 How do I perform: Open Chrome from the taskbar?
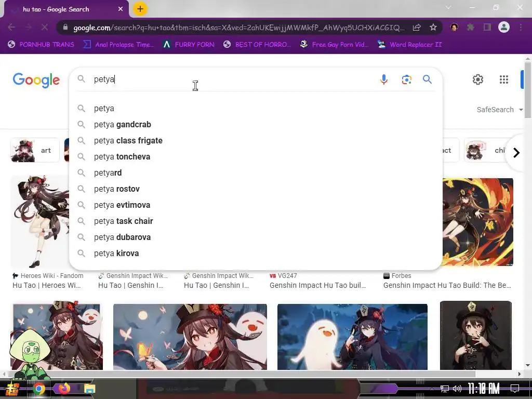coord(38,389)
